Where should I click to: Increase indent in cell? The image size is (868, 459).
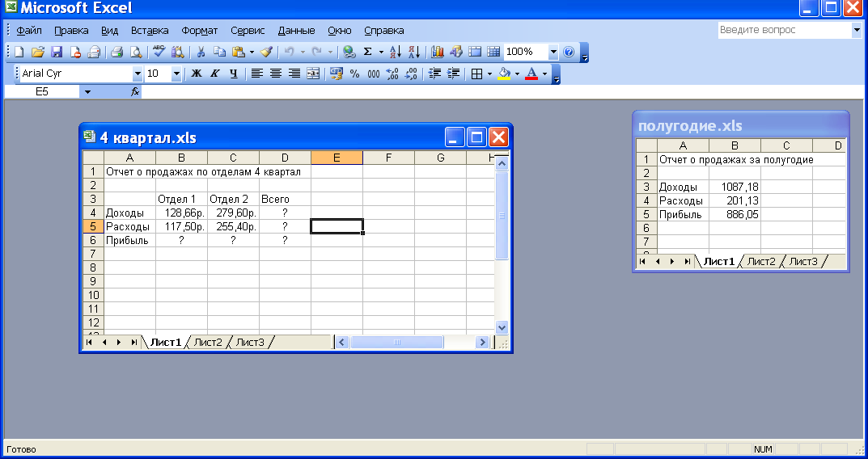[x=453, y=74]
